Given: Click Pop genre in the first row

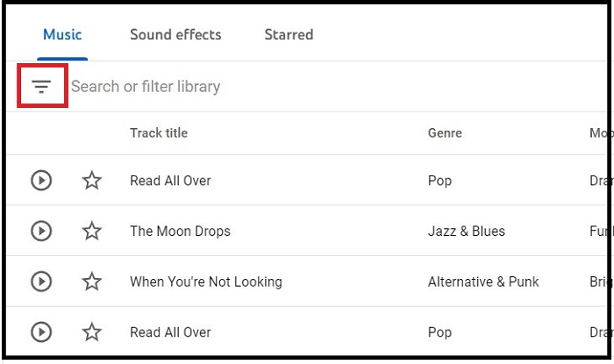Looking at the screenshot, I should (439, 181).
